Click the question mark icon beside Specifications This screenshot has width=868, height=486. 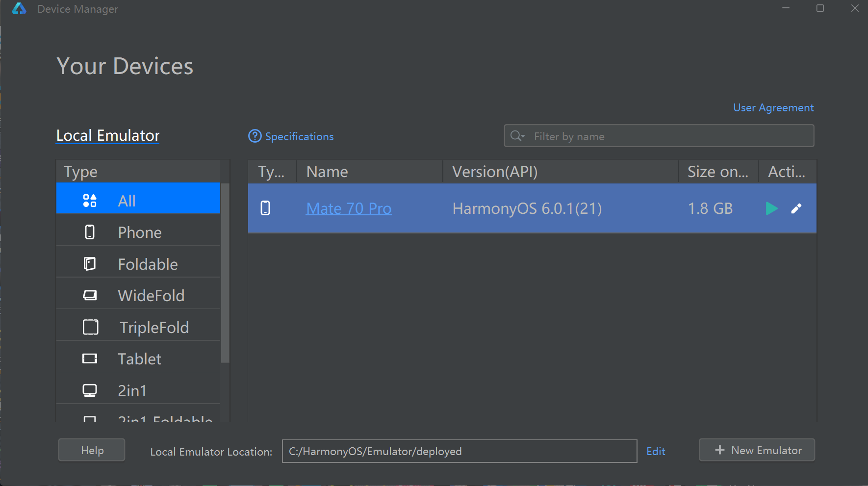tap(255, 136)
